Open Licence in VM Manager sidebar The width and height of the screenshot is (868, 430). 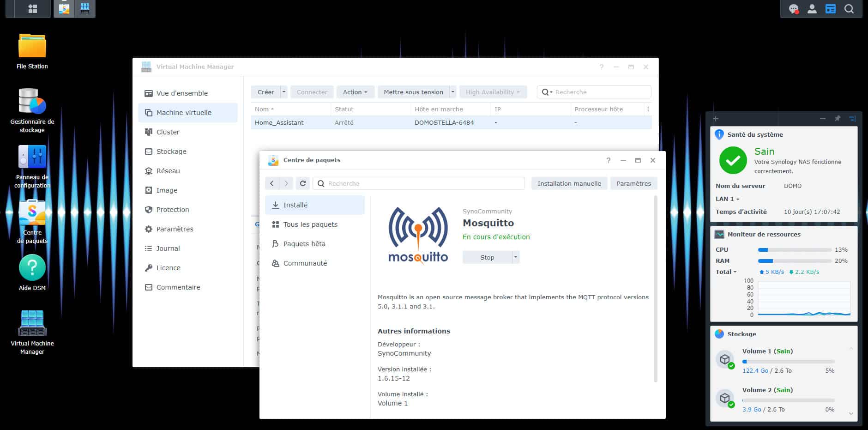(x=188, y=268)
